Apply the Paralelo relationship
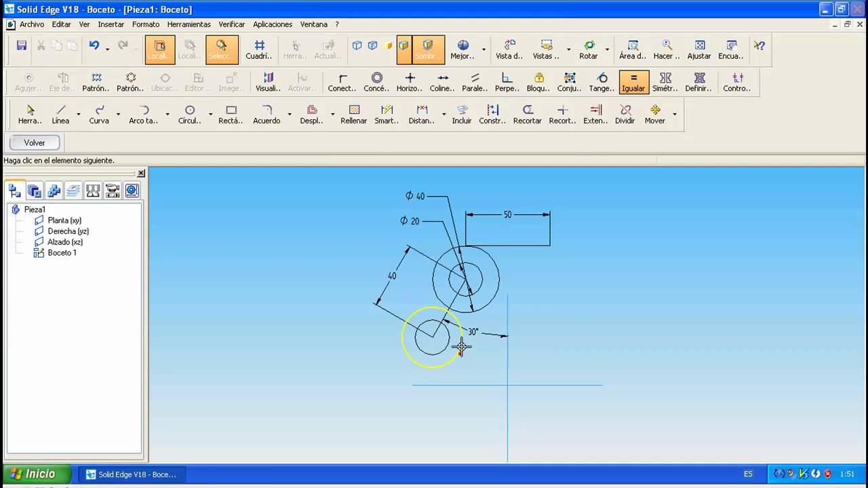The height and width of the screenshot is (488, 868). click(x=475, y=82)
